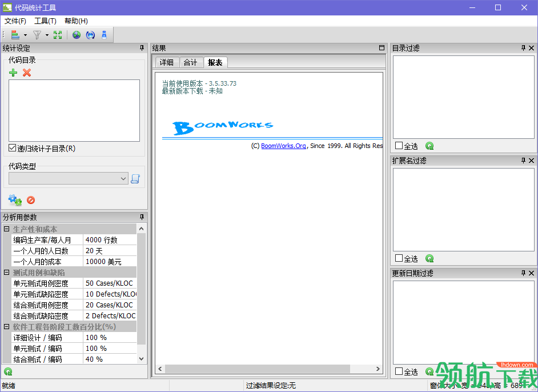This screenshot has height=392, width=538.
Task: Click the BoomWorks logo image
Action: coord(223,127)
